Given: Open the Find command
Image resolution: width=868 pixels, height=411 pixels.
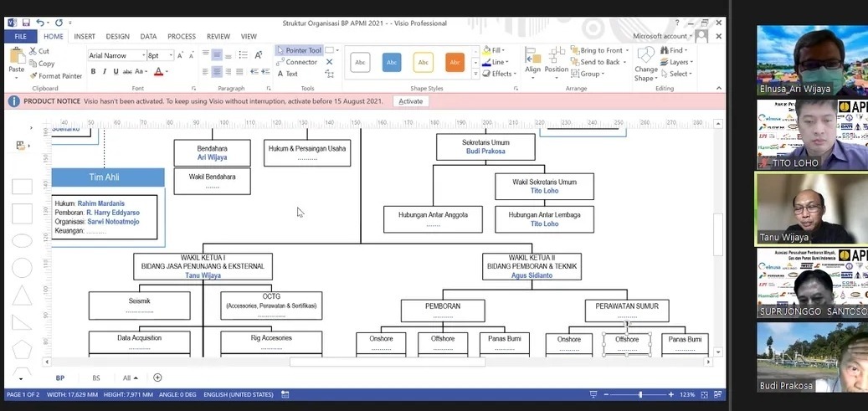Looking at the screenshot, I should 673,50.
